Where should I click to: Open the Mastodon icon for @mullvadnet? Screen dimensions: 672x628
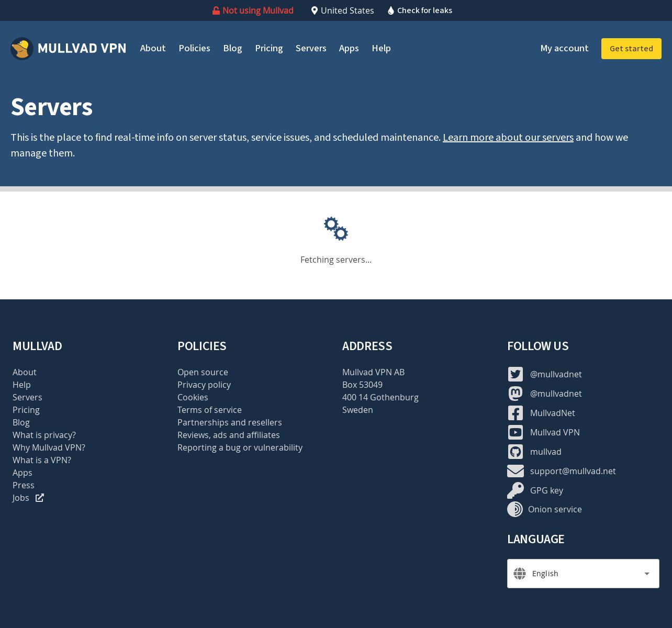(x=516, y=394)
